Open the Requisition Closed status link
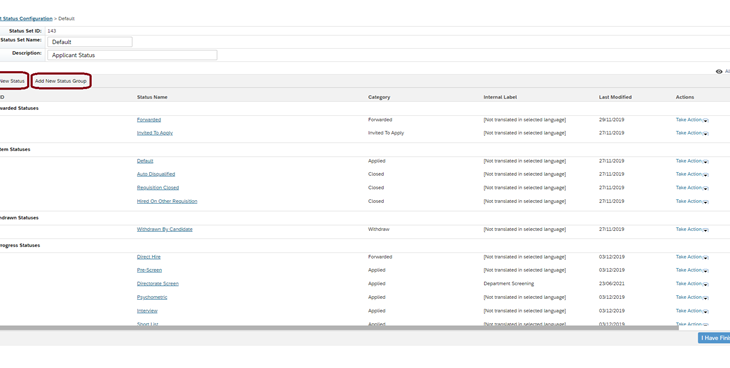Viewport: 730px width, 368px height. 158,187
